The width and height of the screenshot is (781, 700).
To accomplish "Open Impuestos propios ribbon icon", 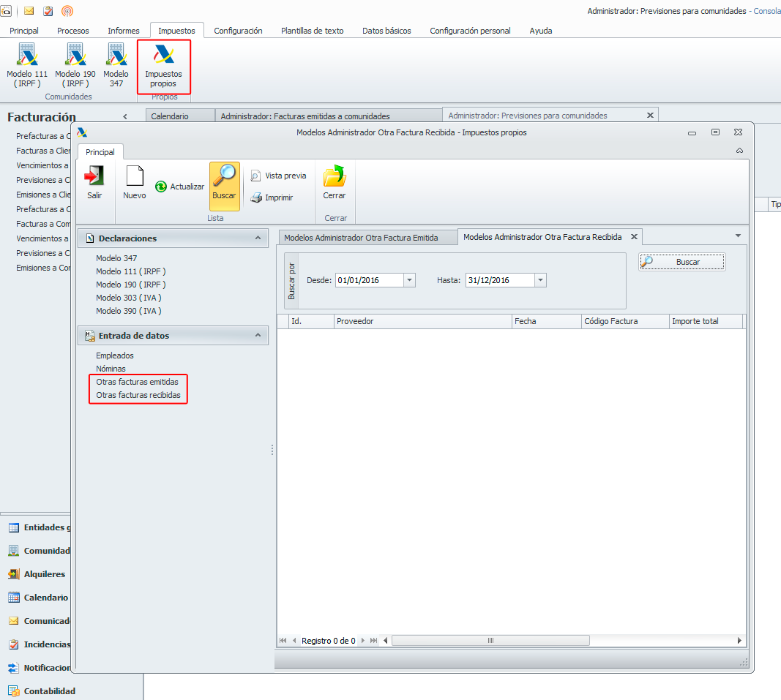I will [x=163, y=67].
